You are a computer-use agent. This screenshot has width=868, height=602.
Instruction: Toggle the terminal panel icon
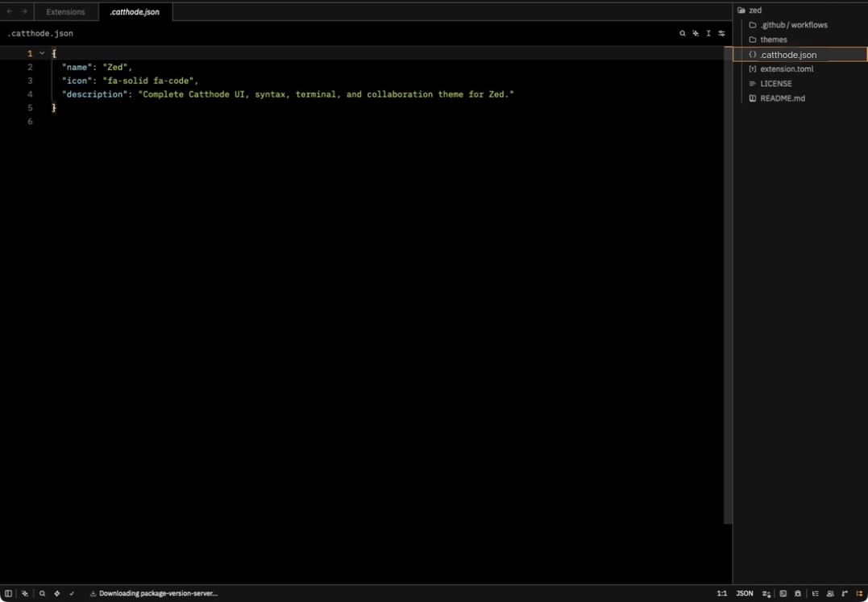(x=783, y=593)
